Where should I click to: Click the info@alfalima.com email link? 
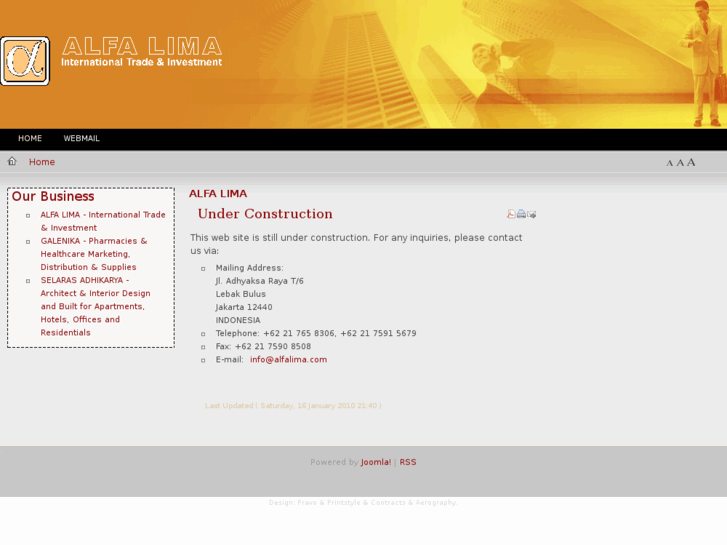(x=288, y=359)
